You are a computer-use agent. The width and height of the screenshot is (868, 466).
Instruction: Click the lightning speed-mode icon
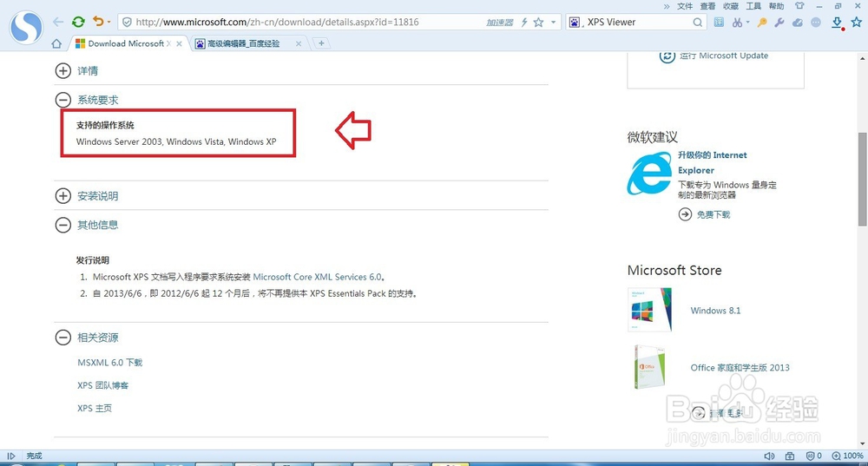(x=524, y=23)
